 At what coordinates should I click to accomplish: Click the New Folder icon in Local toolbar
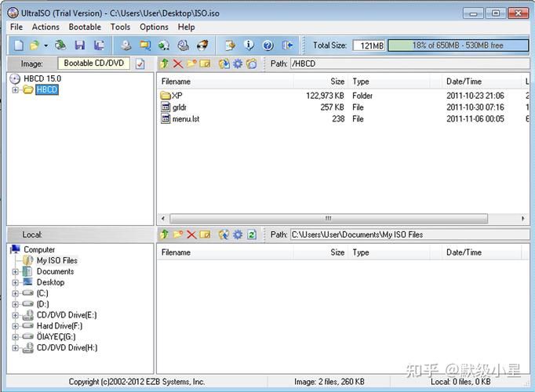[178, 234]
